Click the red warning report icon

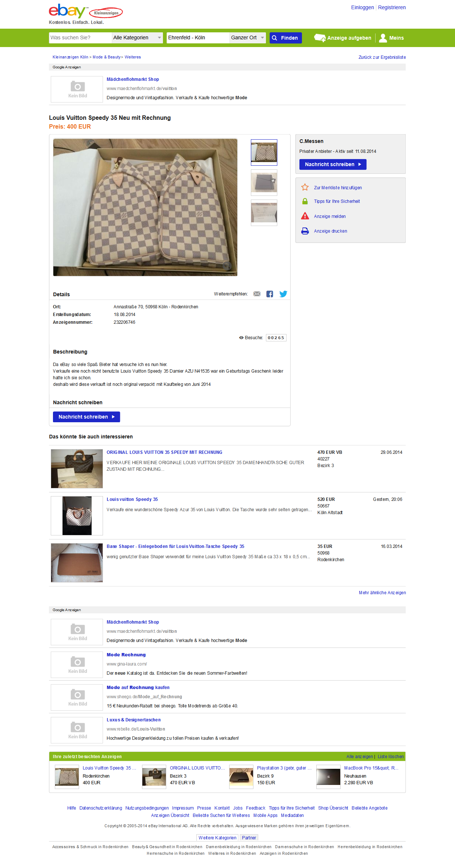[305, 216]
